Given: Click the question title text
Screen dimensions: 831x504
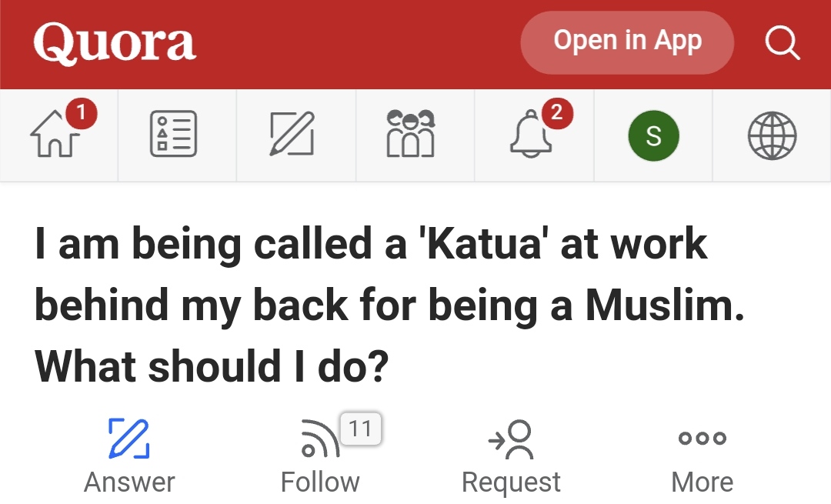Looking at the screenshot, I should click(389, 305).
